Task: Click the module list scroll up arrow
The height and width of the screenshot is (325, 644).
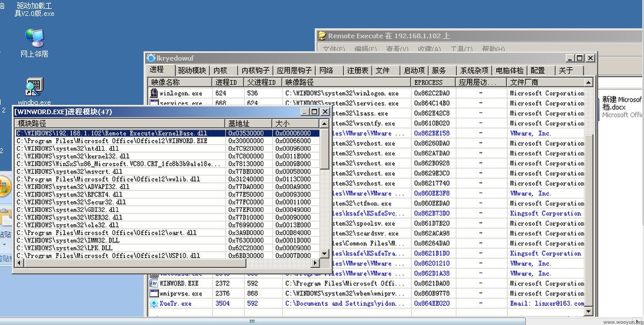Action: 324,124
